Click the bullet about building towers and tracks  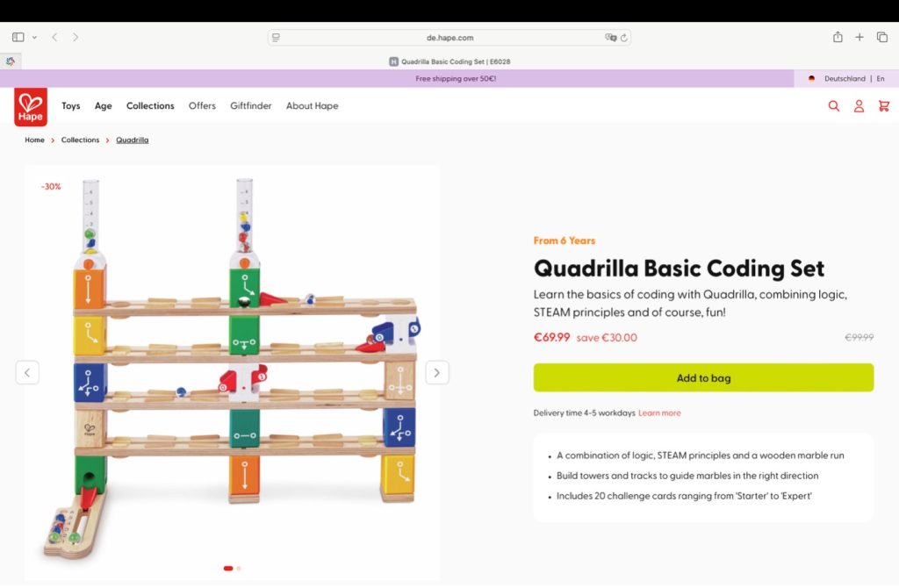coord(687,476)
